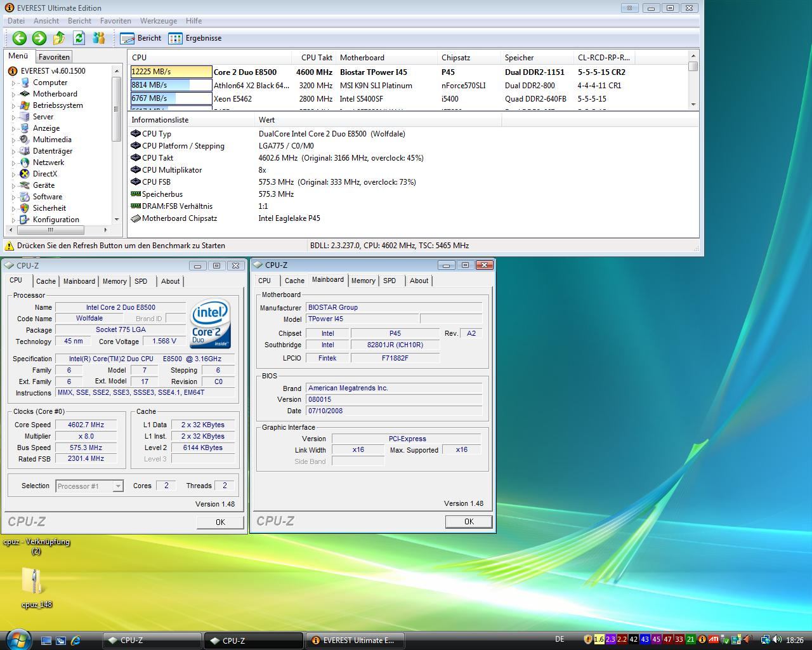Click the green Back arrow in EVEREST toolbar
Viewport: 812px width, 650px height.
tap(19, 38)
